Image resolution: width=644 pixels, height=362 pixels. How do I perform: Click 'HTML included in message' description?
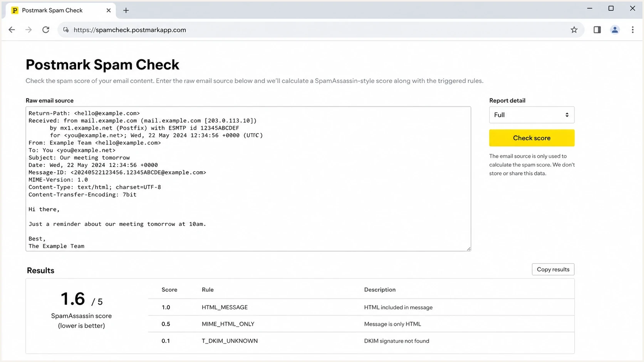pos(398,307)
